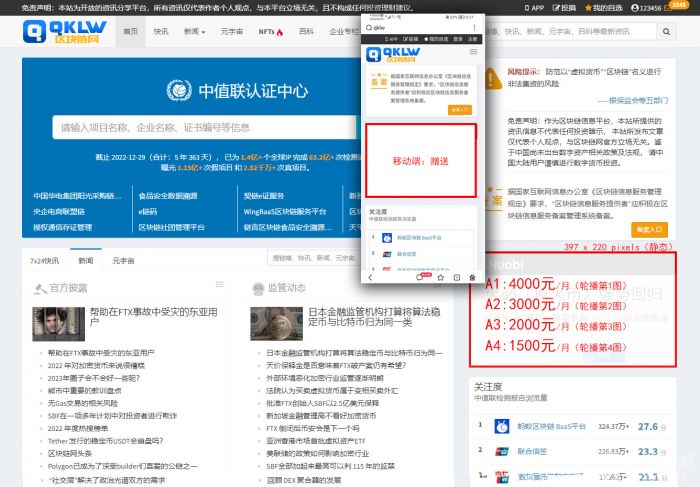Open the 官方披露 section list menu icon

(x=220, y=284)
